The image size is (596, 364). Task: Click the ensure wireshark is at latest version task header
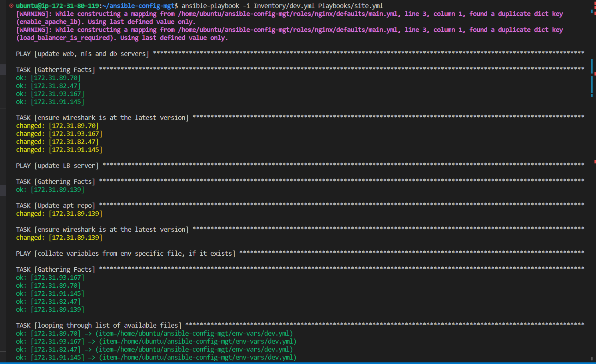pyautogui.click(x=102, y=117)
